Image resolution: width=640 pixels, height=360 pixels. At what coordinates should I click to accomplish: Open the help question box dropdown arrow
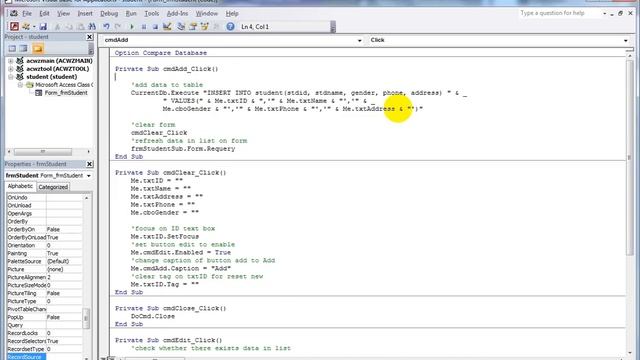pyautogui.click(x=604, y=13)
